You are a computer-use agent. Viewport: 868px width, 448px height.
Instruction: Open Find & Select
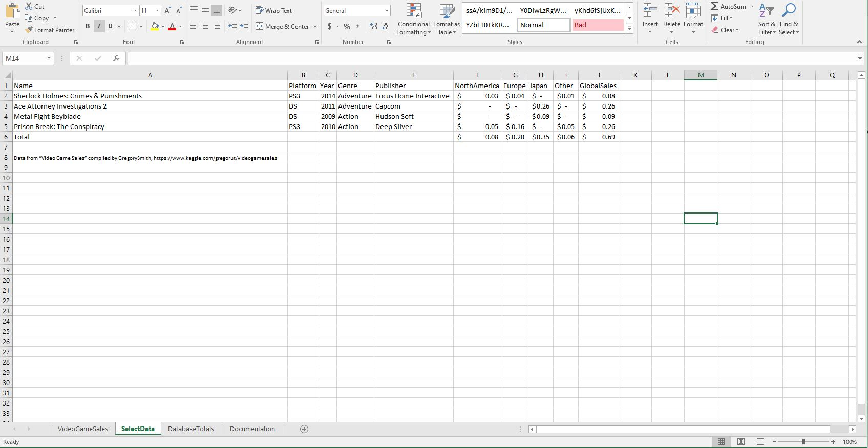(789, 19)
